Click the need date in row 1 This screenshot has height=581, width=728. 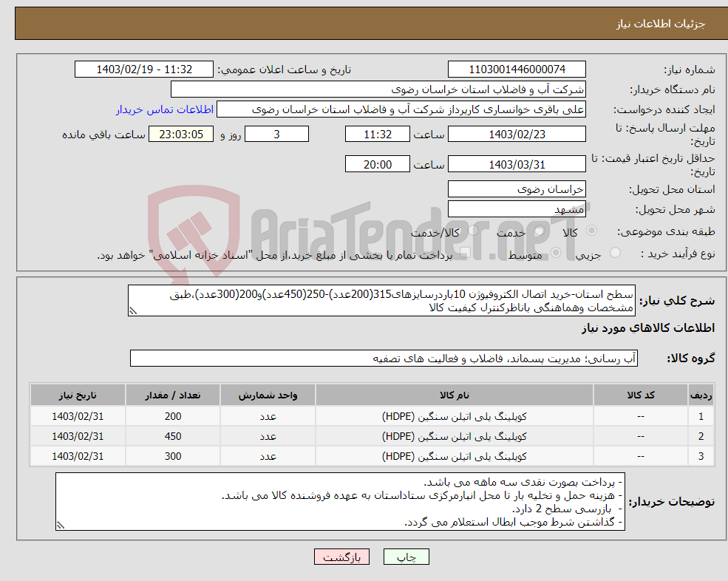(x=78, y=417)
